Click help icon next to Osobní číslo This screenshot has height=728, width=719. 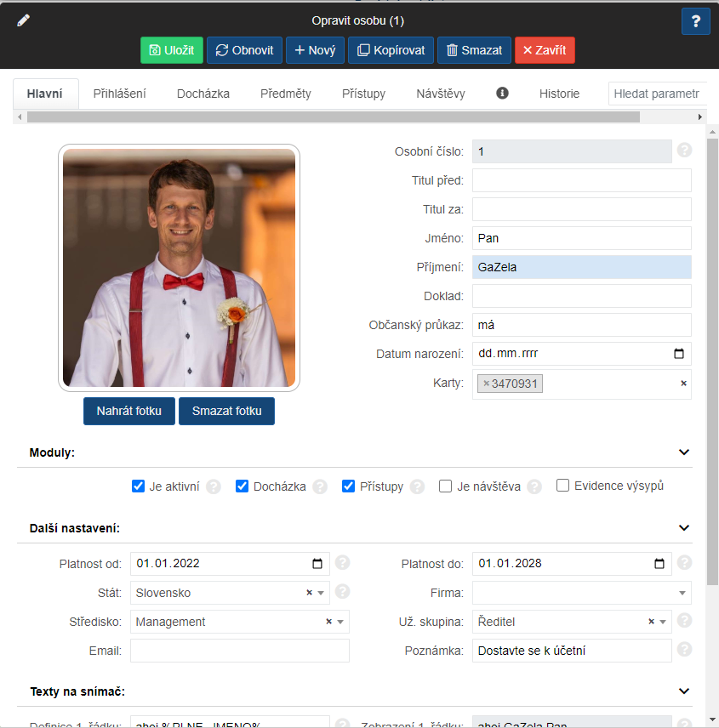click(x=684, y=151)
